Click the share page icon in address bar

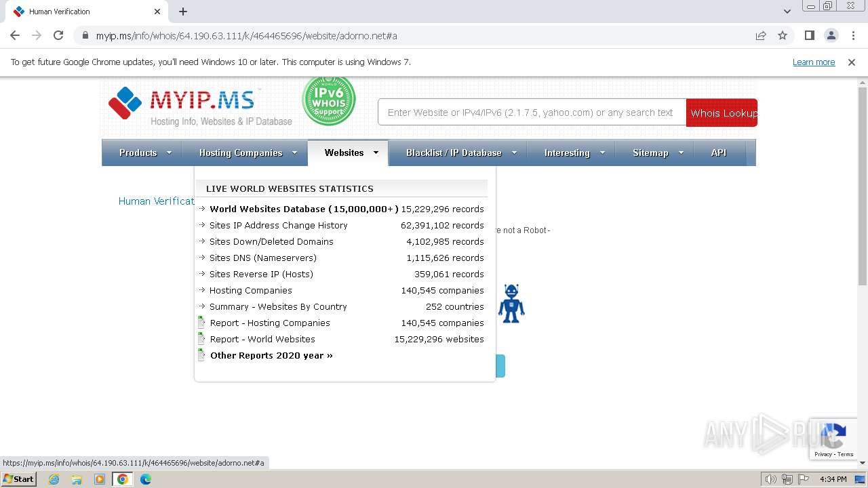pos(761,35)
